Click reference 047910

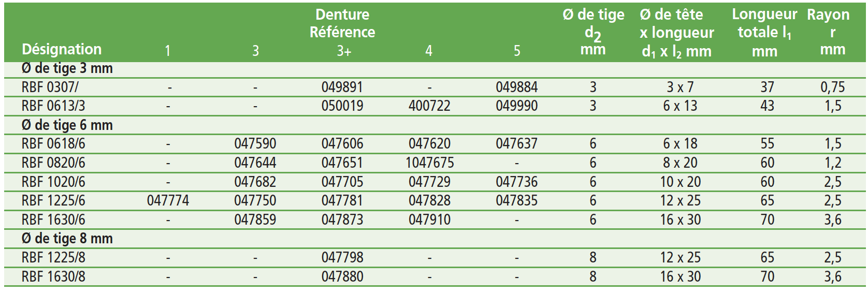[429, 220]
